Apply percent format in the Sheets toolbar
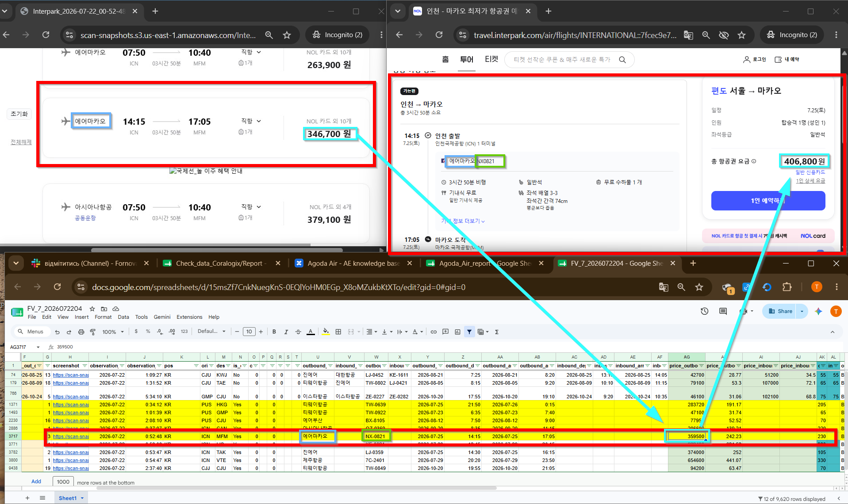The image size is (848, 504). point(148,332)
